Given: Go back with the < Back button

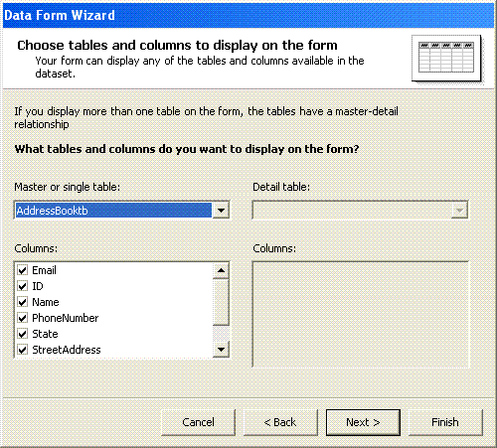Looking at the screenshot, I should tap(280, 422).
